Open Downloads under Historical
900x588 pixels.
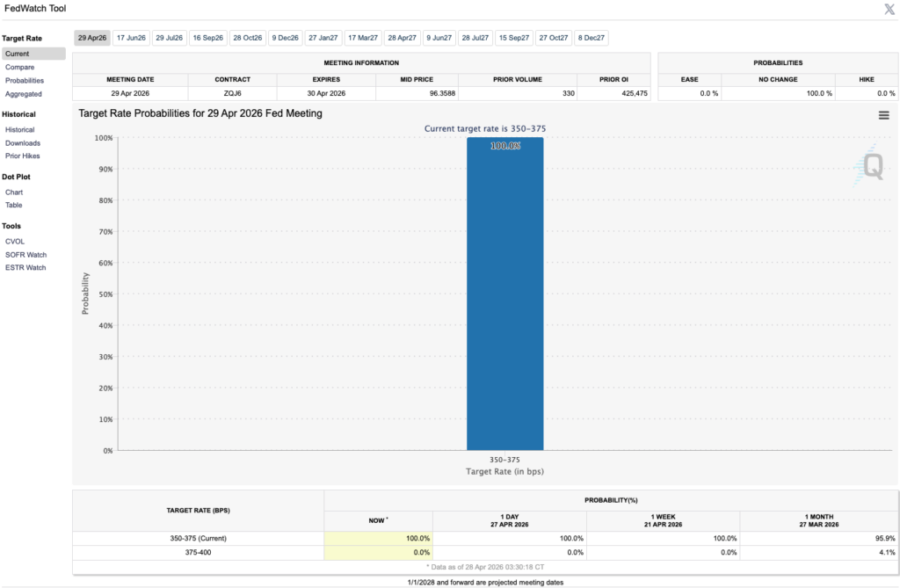tap(23, 142)
